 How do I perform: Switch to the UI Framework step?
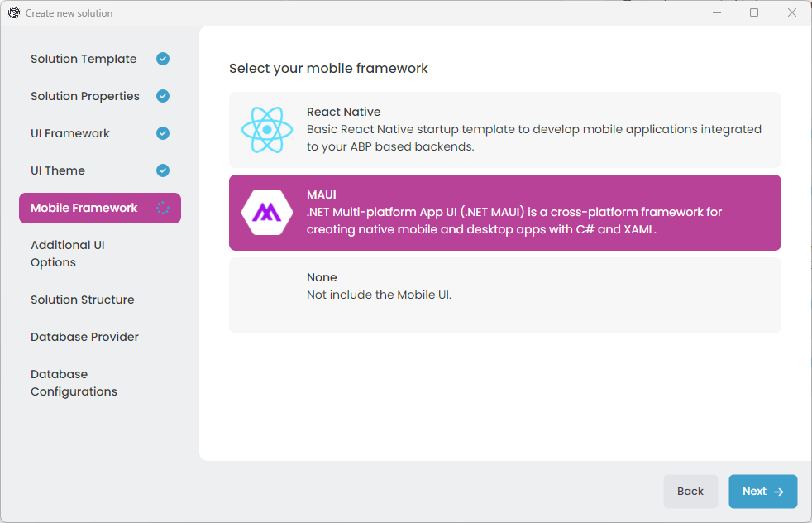tap(100, 133)
